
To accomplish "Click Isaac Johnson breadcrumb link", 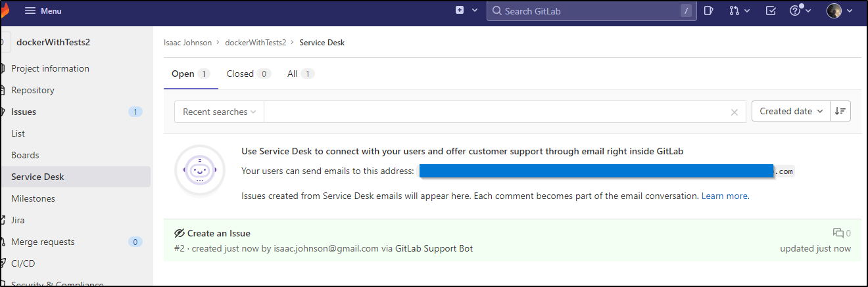I will [x=187, y=43].
